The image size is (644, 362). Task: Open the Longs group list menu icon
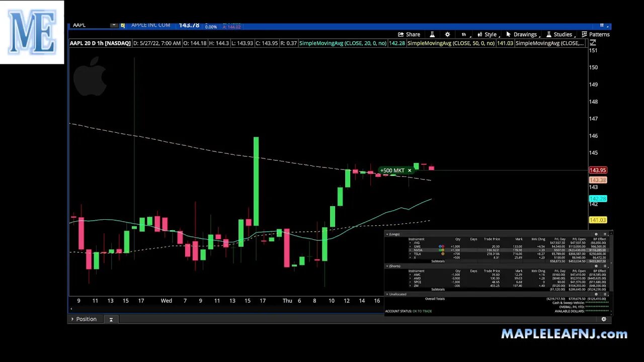coord(605,234)
